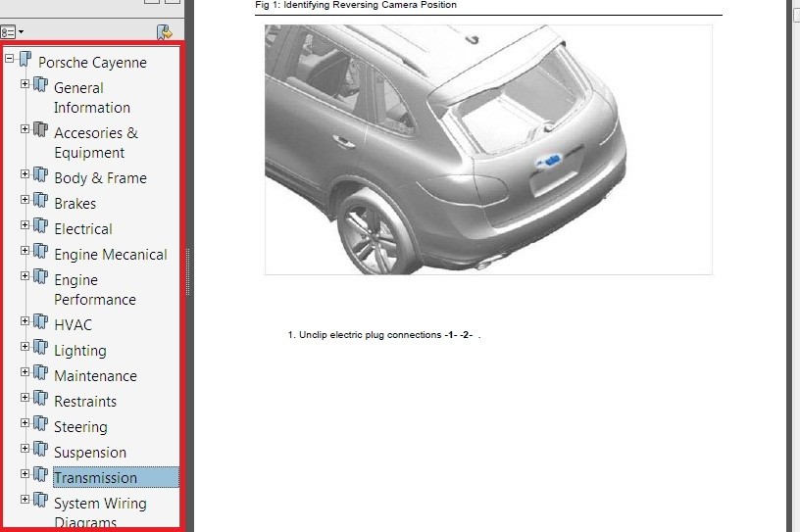800x532 pixels.
Task: Open the Maintenance bookmark
Action: point(95,376)
